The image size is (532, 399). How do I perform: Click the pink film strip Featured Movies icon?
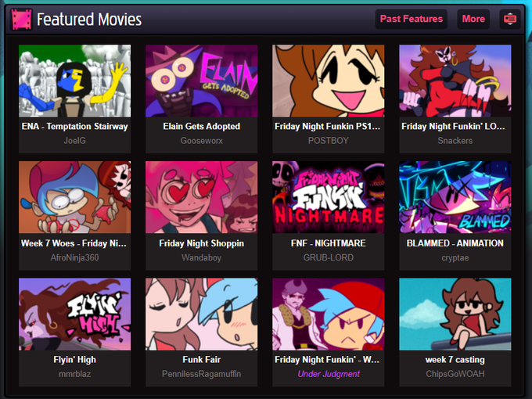21,20
